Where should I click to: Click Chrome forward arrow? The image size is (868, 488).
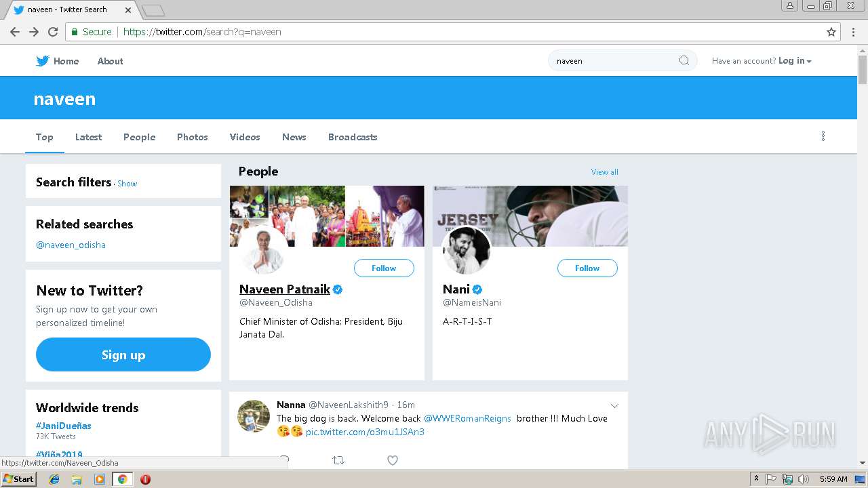coord(34,32)
